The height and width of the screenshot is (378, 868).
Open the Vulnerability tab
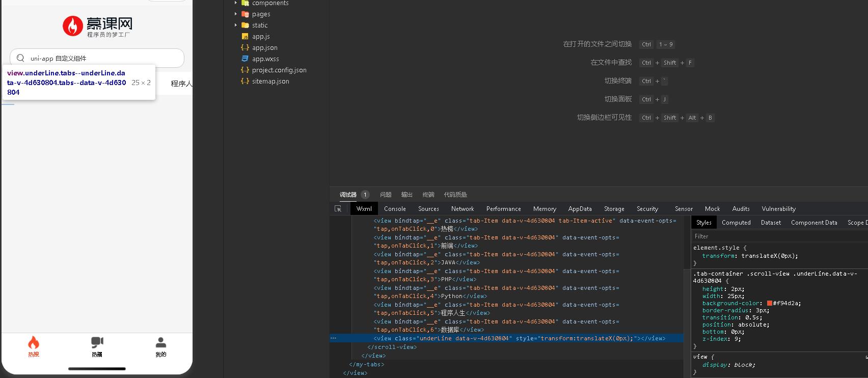[x=778, y=209]
